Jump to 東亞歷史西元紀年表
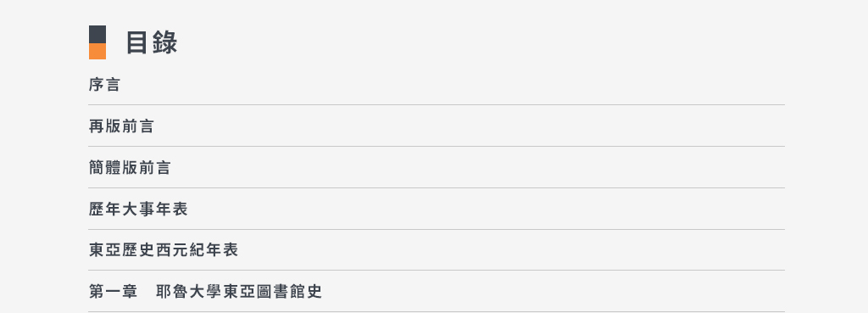The height and width of the screenshot is (313, 868). tap(164, 250)
